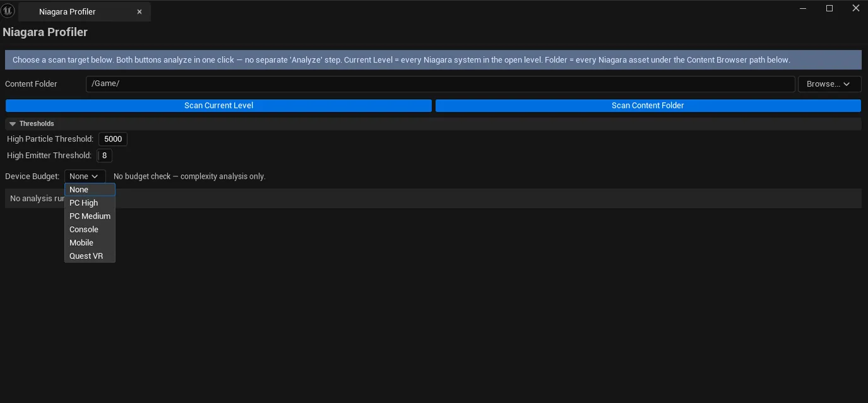Click the scan target instructions banner
The width and height of the screenshot is (868, 403).
(433, 60)
